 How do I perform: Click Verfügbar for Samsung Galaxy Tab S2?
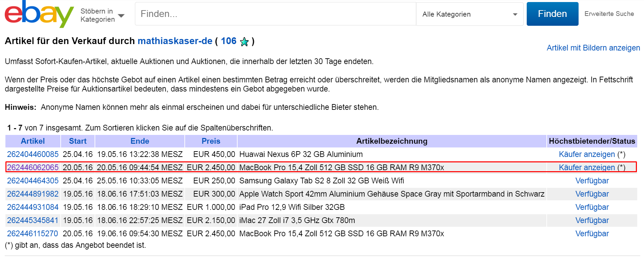[x=592, y=181]
